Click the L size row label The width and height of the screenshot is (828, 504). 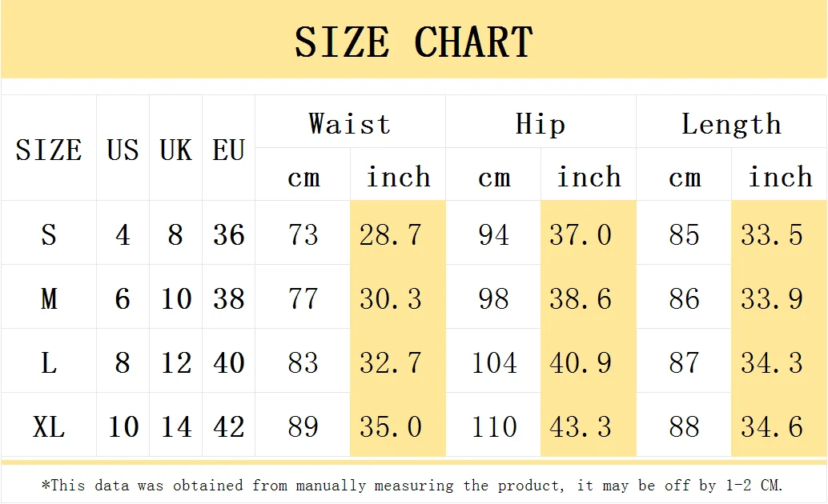click(x=49, y=362)
